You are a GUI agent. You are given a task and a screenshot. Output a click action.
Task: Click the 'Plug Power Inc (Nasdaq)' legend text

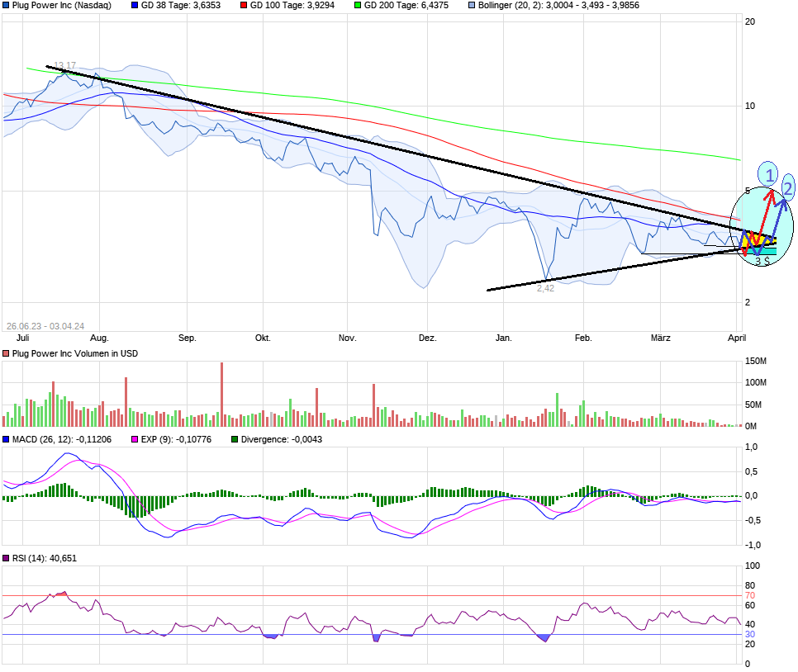click(62, 5)
